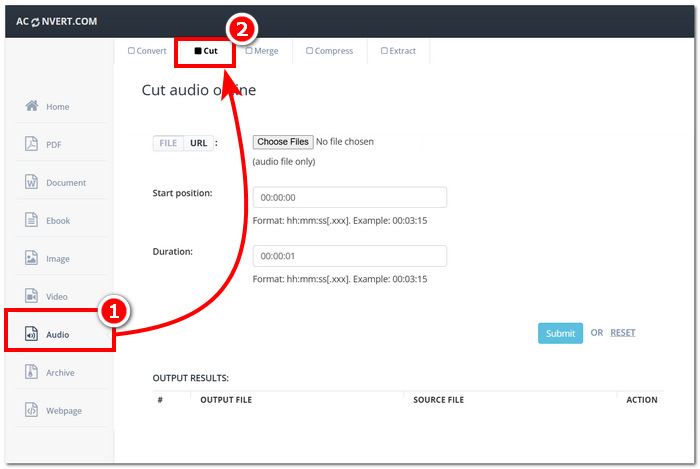Open the PDF sidebar label
The image size is (700, 469).
[54, 145]
